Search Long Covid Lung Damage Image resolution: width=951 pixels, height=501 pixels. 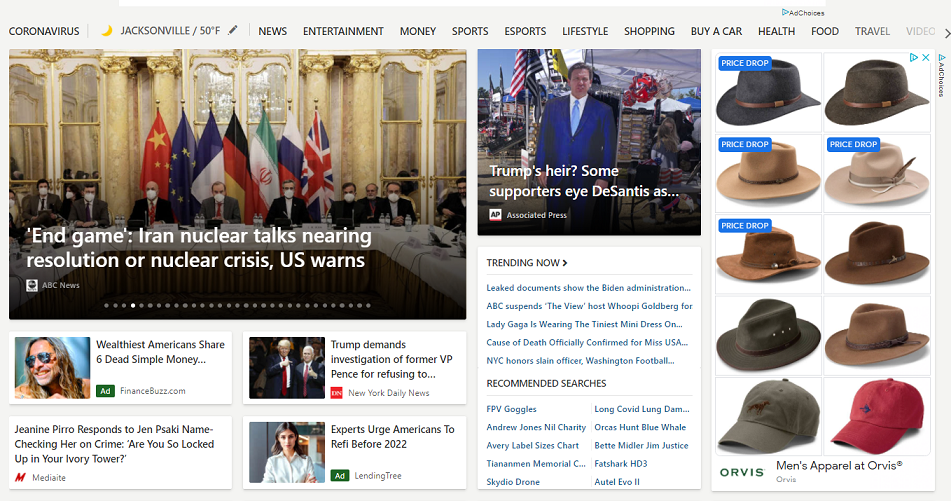coord(642,409)
